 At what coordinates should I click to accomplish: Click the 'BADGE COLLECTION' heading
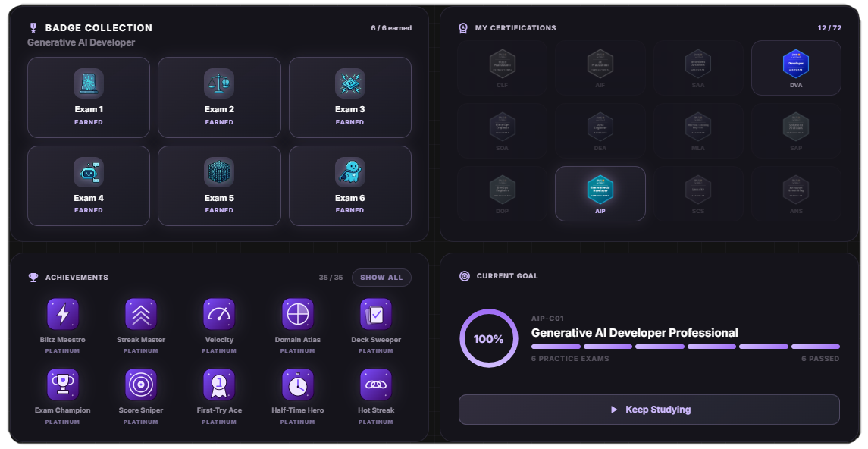click(x=99, y=27)
